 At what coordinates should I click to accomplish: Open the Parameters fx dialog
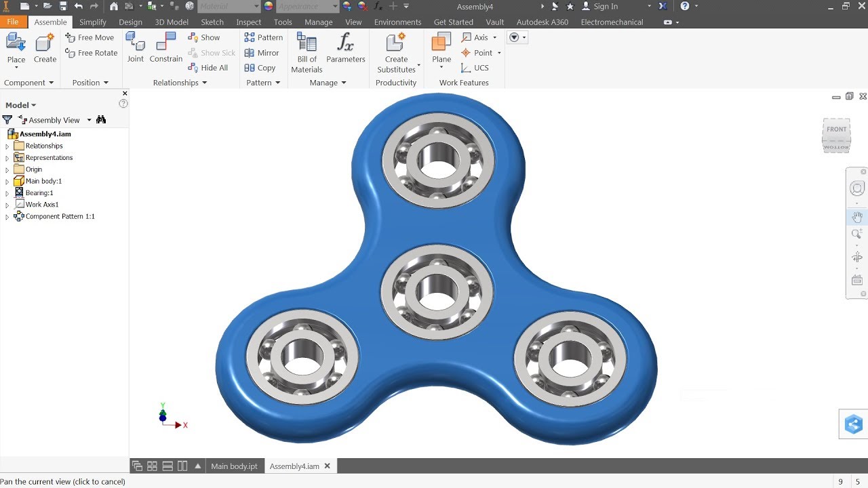coord(346,49)
